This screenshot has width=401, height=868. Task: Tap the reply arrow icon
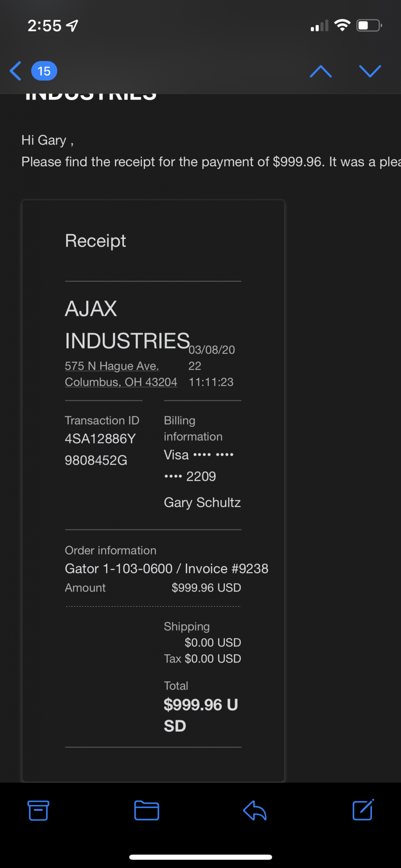point(254,810)
